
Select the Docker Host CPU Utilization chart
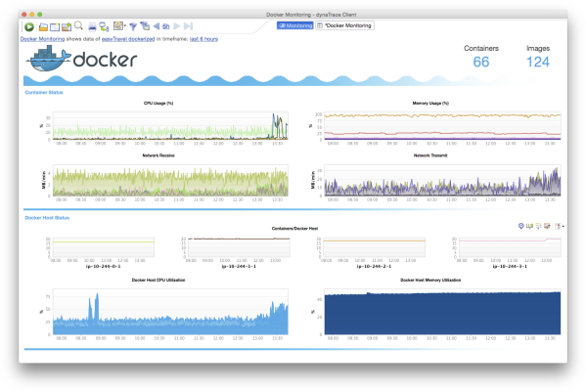pyautogui.click(x=170, y=312)
